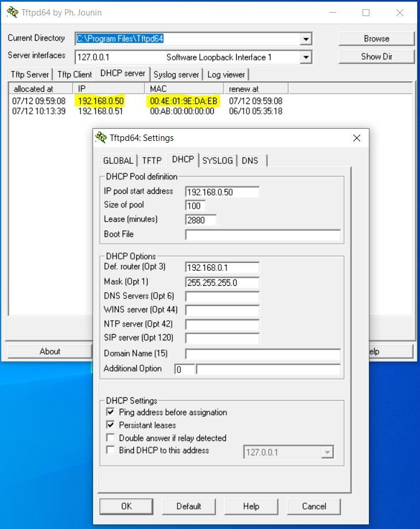Click the Show Dir button
420x529 pixels.
tap(376, 56)
